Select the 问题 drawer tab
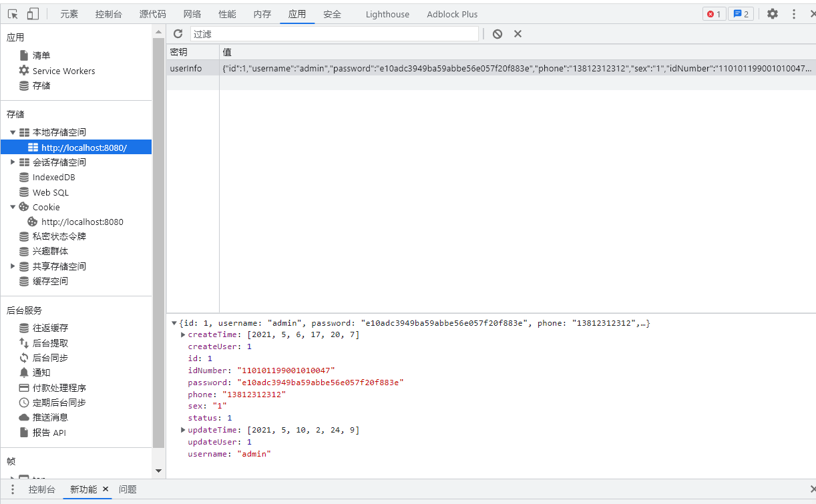 [x=128, y=489]
